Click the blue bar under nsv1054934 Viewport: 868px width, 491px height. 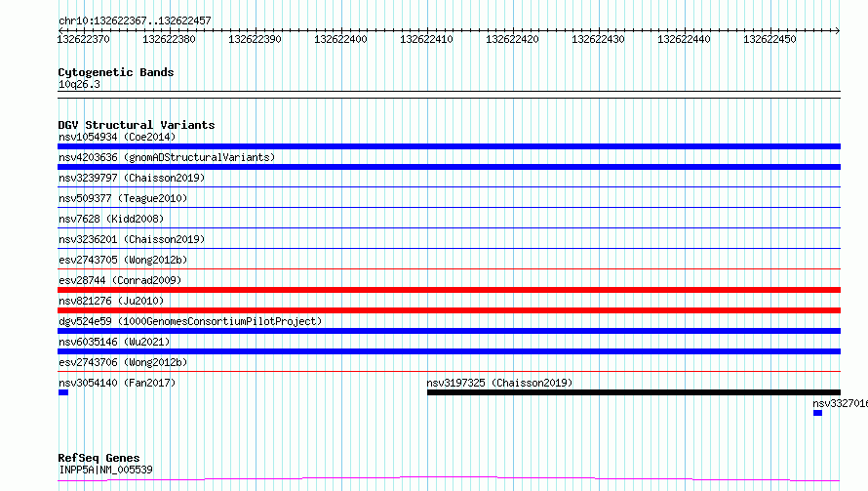click(x=449, y=146)
